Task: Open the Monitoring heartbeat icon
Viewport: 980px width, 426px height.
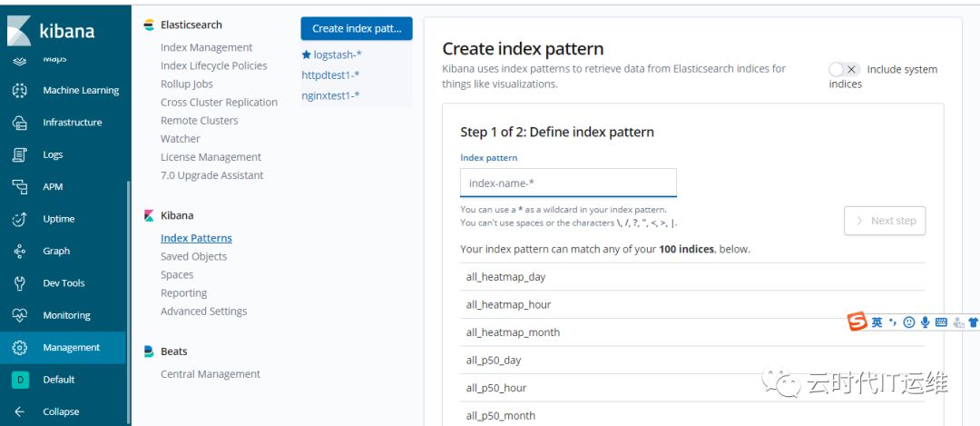Action: pos(19,315)
